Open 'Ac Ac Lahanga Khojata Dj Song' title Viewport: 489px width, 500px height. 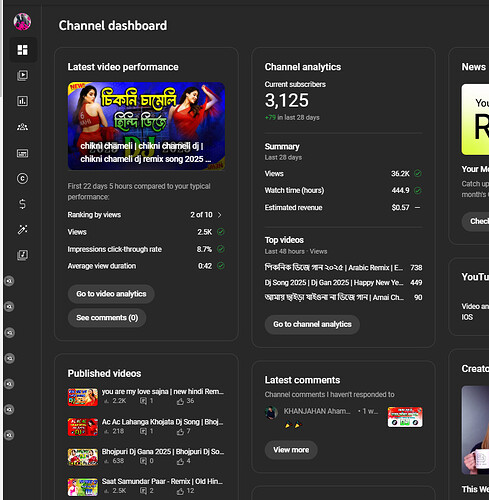coord(163,422)
